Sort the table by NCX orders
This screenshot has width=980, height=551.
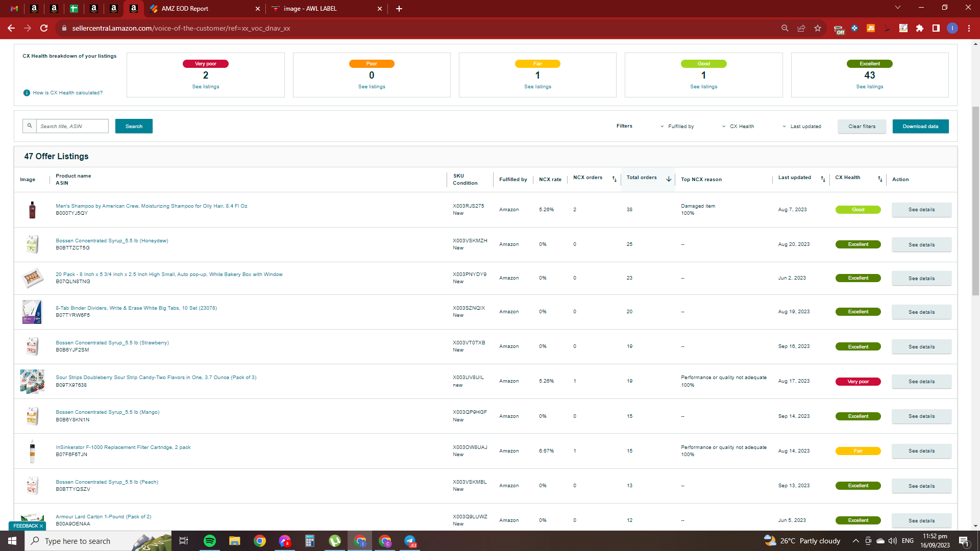tap(615, 179)
